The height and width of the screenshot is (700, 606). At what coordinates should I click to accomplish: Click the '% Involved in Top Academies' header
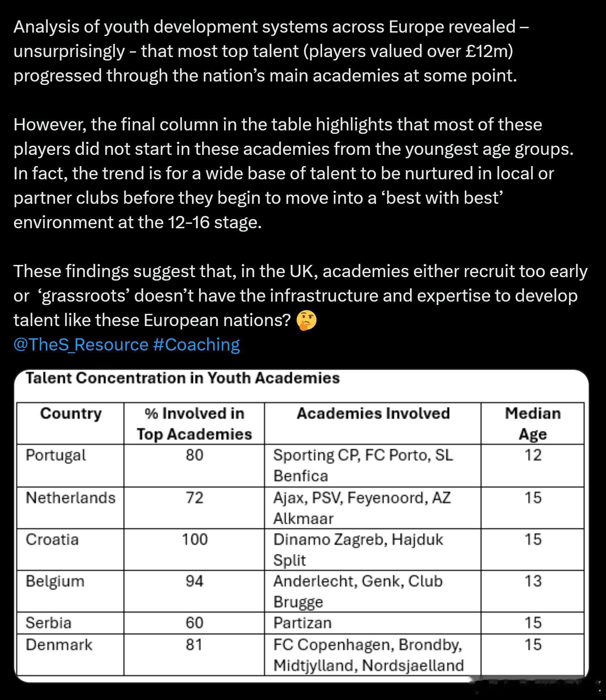tap(194, 424)
